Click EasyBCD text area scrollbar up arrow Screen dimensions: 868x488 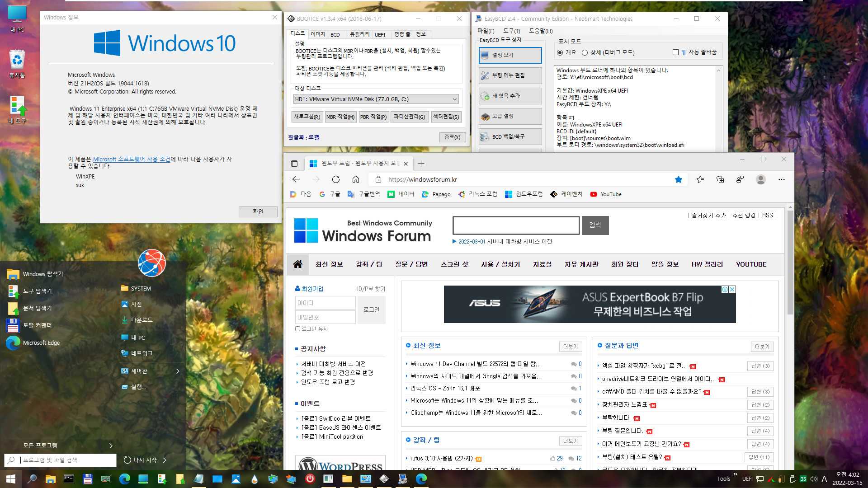coord(718,70)
